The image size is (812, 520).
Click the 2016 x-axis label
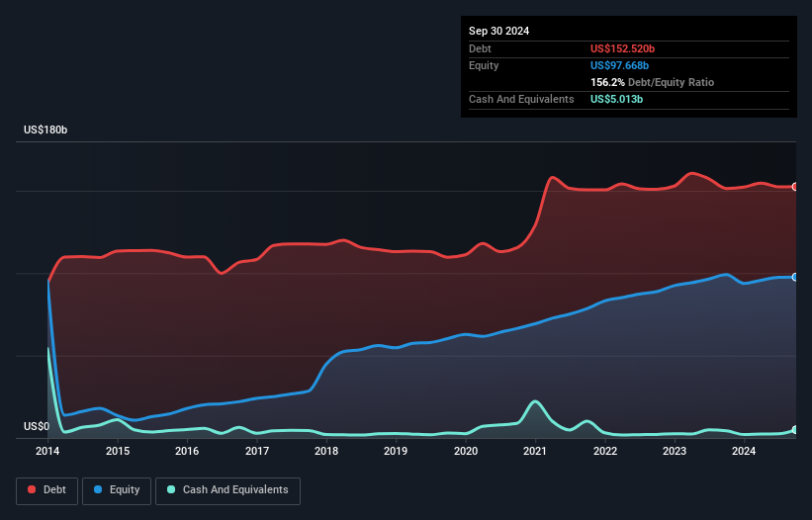(187, 451)
